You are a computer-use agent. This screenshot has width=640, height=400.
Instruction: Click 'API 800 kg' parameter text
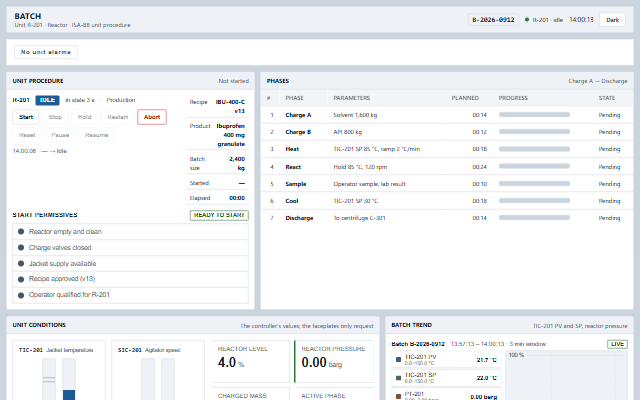[347, 132]
